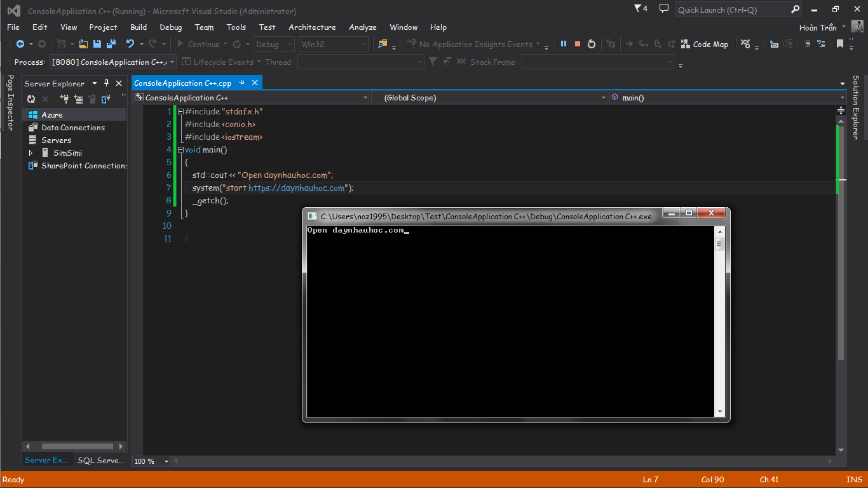The image size is (868, 488).
Task: Expand the SimSimi server node
Action: (31, 153)
